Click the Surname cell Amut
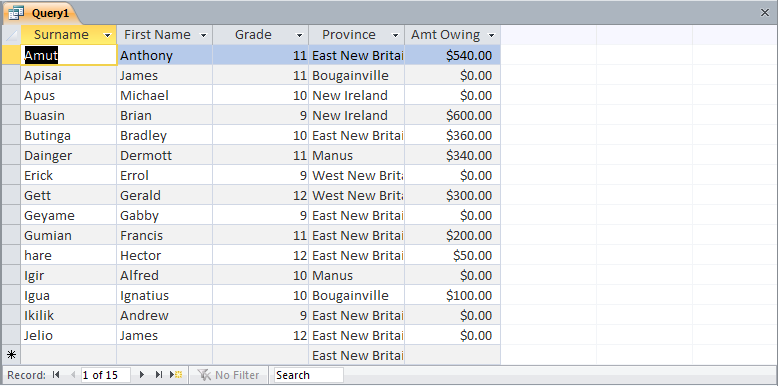 69,55
